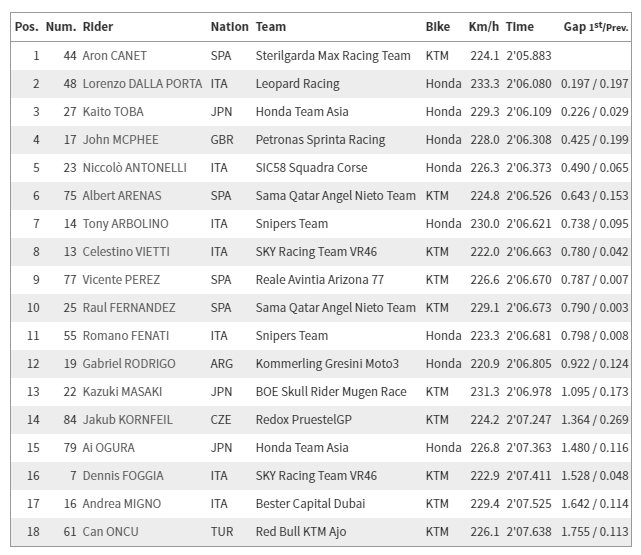Viewport: 641px width, 555px height.
Task: Click the Reale Avintia Arizona 77 team
Action: click(x=319, y=280)
